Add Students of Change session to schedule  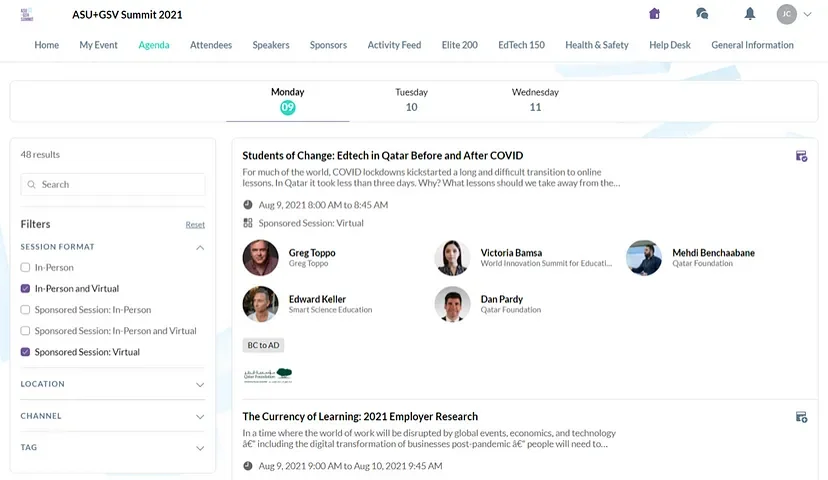tap(801, 156)
